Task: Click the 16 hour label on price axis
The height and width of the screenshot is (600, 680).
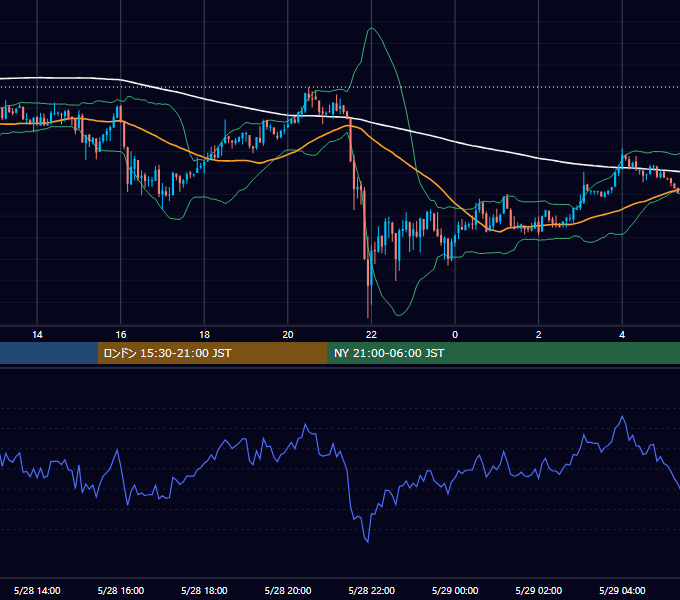Action: [x=121, y=335]
